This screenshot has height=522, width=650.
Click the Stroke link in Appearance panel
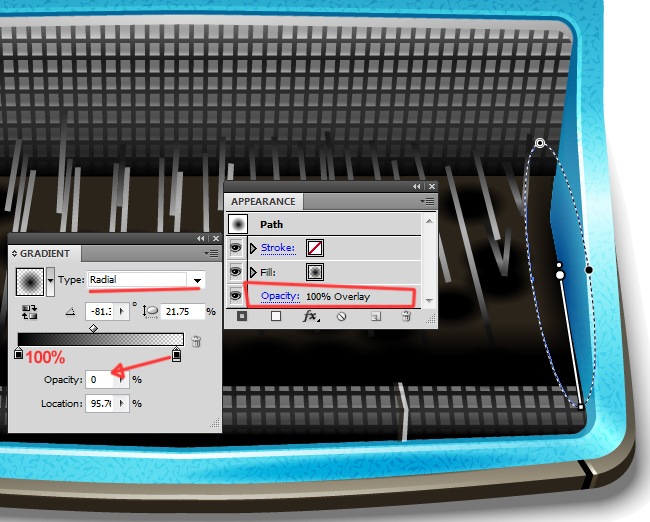click(x=278, y=248)
